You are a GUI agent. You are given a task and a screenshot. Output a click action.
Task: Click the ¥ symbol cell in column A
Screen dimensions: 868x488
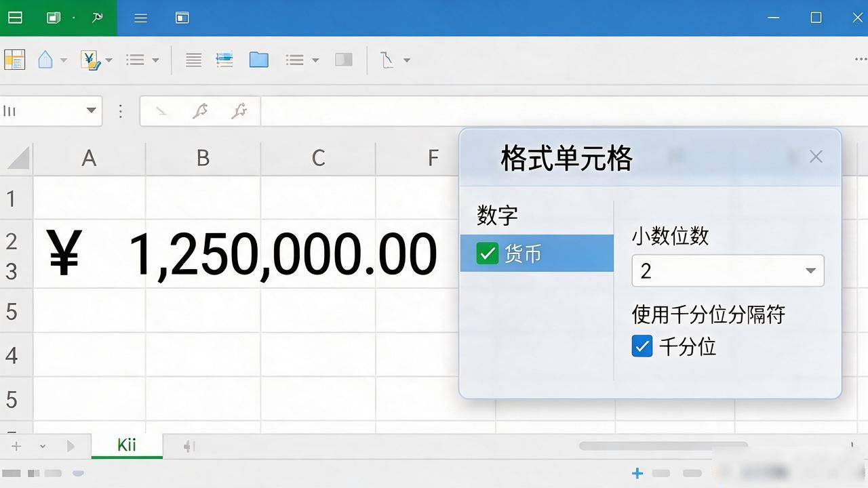click(x=64, y=254)
